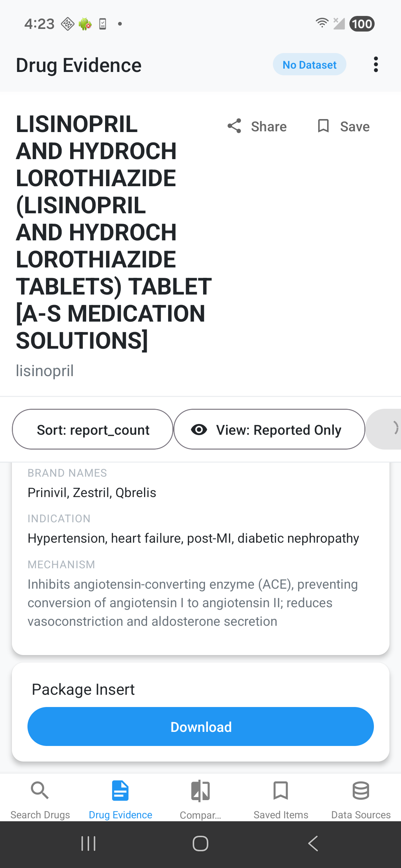The image size is (401, 868).
Task: Click the Package Insert heading
Action: (83, 690)
